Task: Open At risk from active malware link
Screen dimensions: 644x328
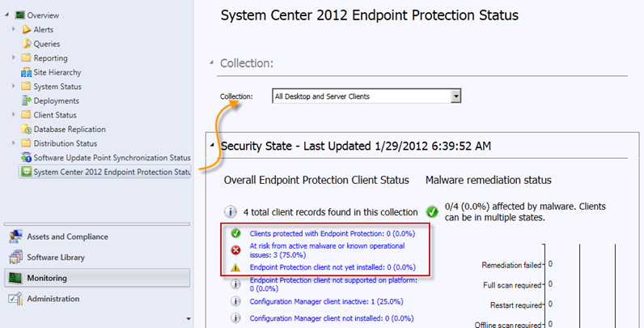Action: click(x=327, y=250)
